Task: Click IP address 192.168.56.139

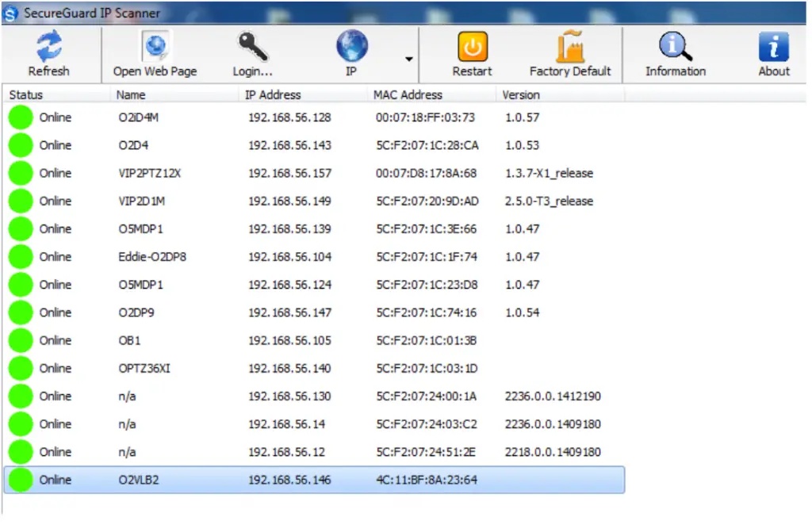Action: [x=289, y=229]
